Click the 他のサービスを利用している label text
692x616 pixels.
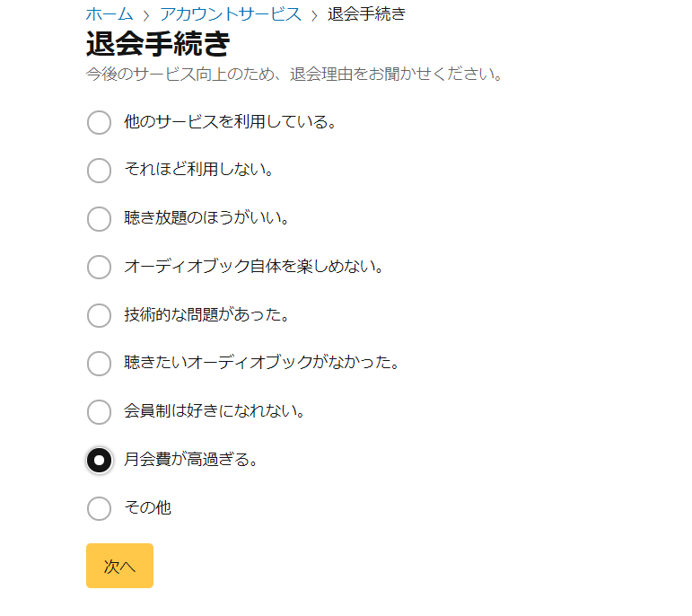(x=230, y=122)
